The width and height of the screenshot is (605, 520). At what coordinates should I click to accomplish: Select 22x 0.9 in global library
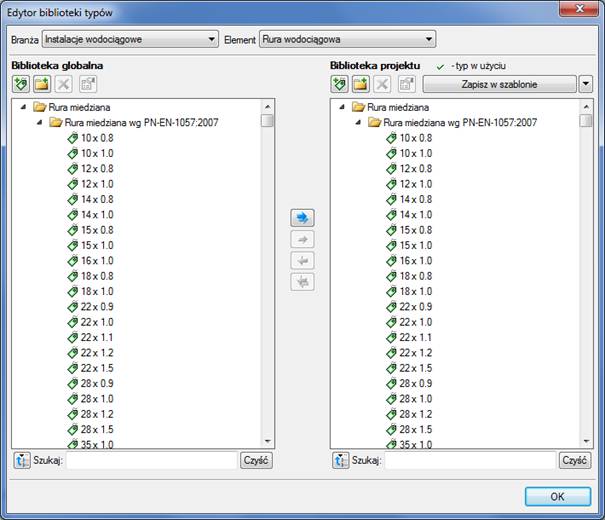pyautogui.click(x=97, y=307)
